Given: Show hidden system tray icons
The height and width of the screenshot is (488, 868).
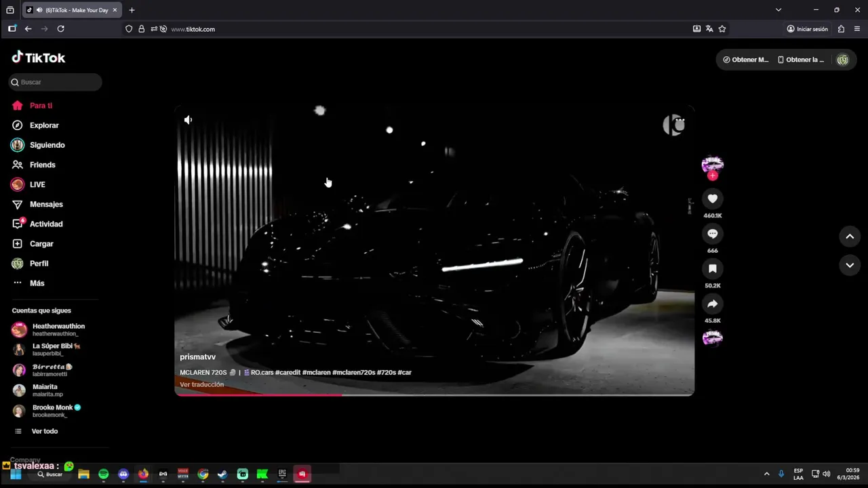Looking at the screenshot, I should click(766, 474).
